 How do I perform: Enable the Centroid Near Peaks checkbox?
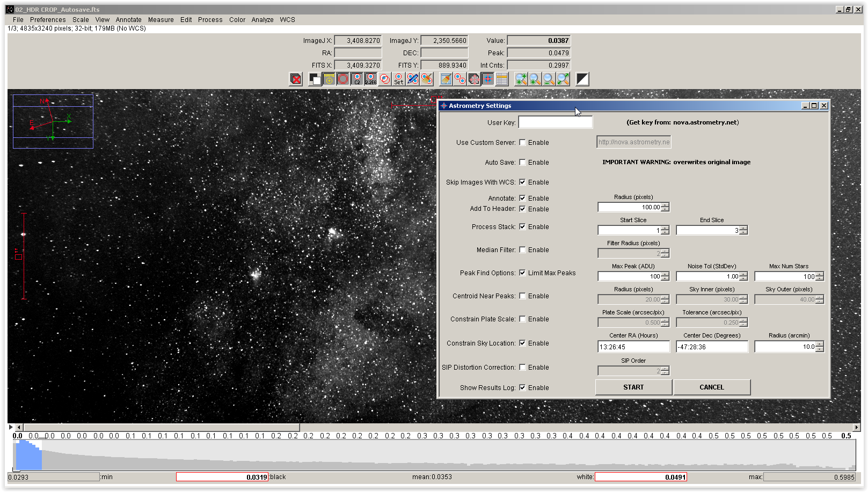pyautogui.click(x=522, y=296)
